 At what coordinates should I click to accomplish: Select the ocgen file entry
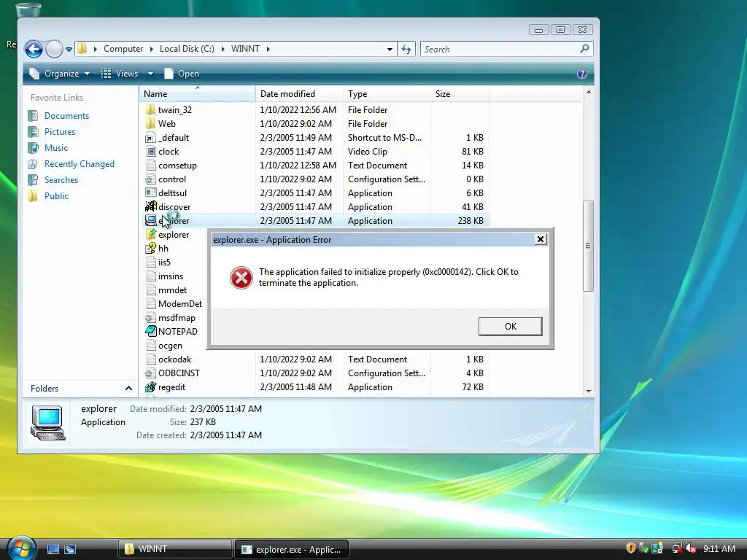click(170, 346)
